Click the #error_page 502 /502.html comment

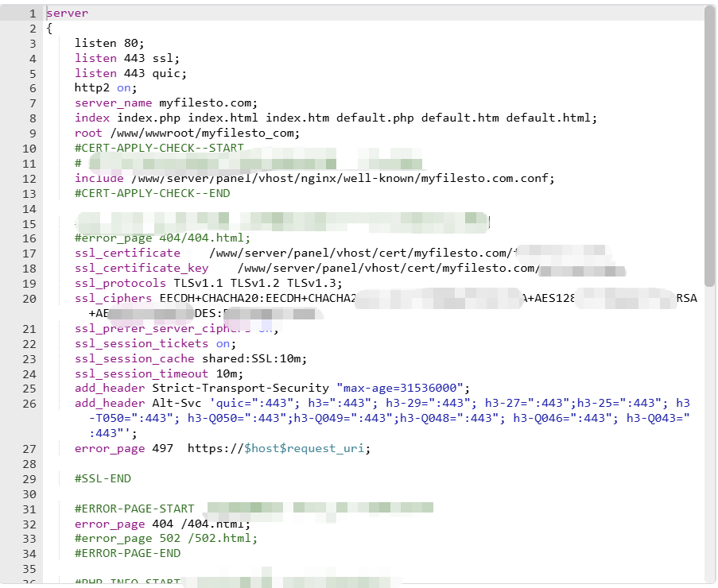click(166, 539)
